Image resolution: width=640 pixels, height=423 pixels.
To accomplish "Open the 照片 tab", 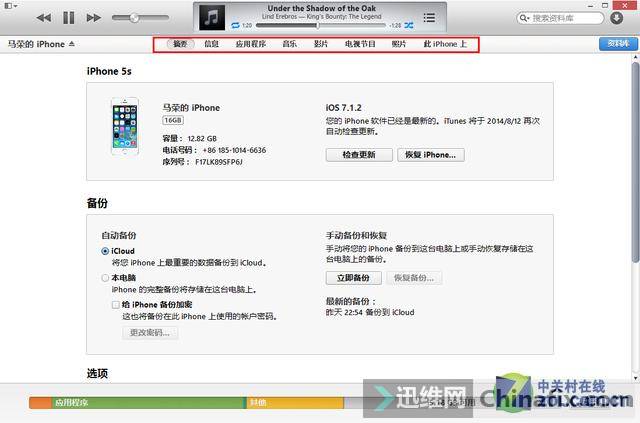I will click(x=399, y=44).
